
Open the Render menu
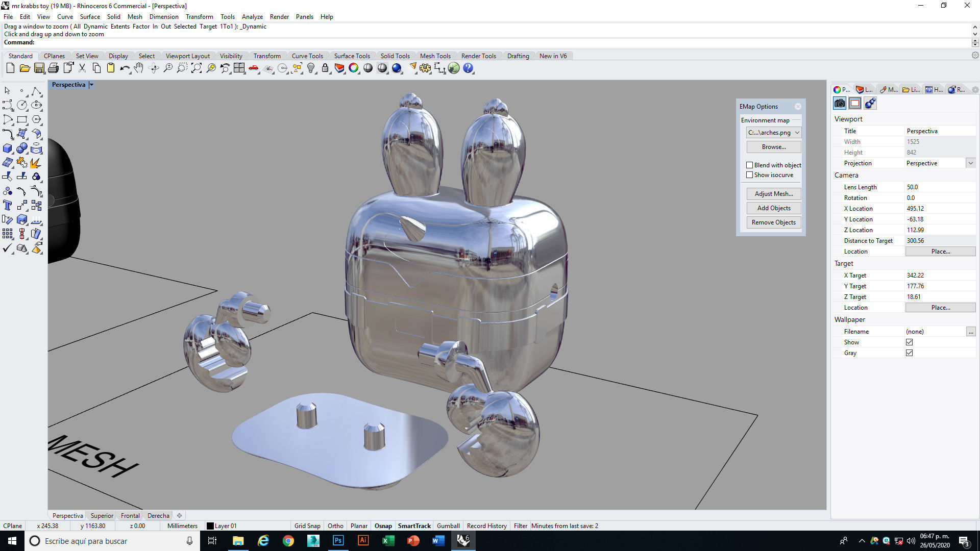(x=279, y=16)
